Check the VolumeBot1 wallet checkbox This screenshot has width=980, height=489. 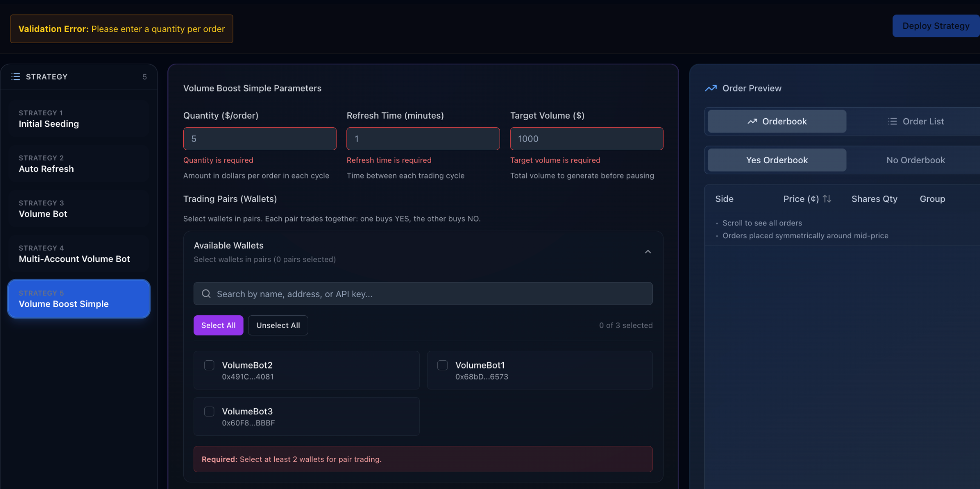tap(443, 366)
